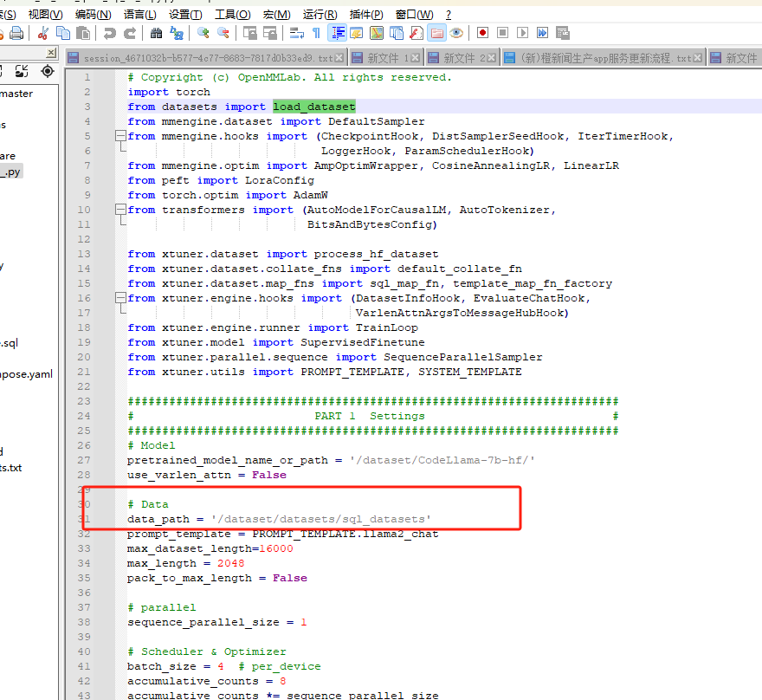This screenshot has height=700, width=762.
Task: Click the Zoom In magnifier icon
Action: [x=203, y=33]
